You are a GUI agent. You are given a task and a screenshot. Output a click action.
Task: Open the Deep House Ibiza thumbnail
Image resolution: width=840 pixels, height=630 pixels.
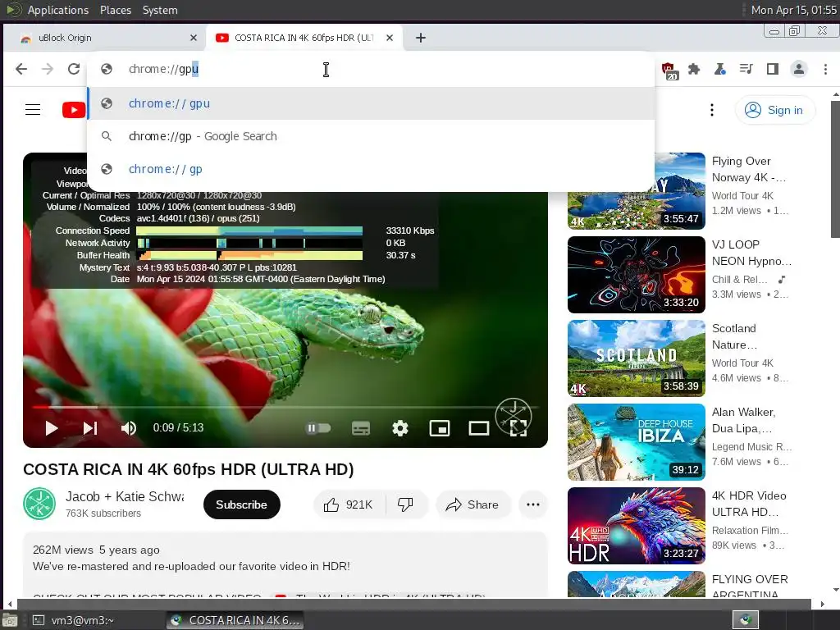tap(637, 442)
